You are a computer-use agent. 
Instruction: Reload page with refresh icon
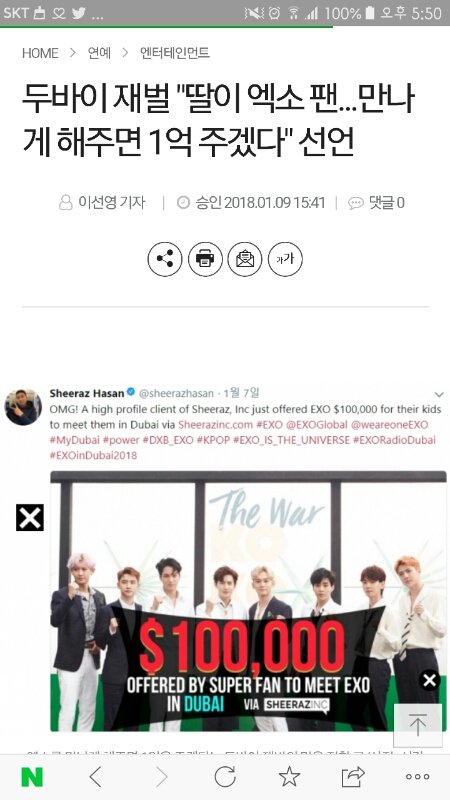(225, 777)
